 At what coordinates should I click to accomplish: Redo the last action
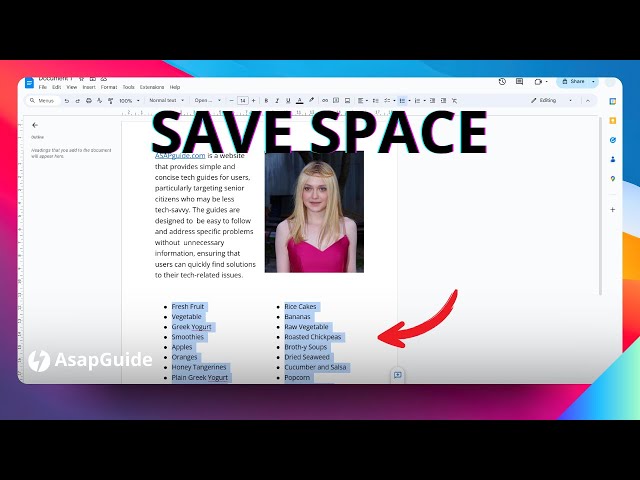77,100
